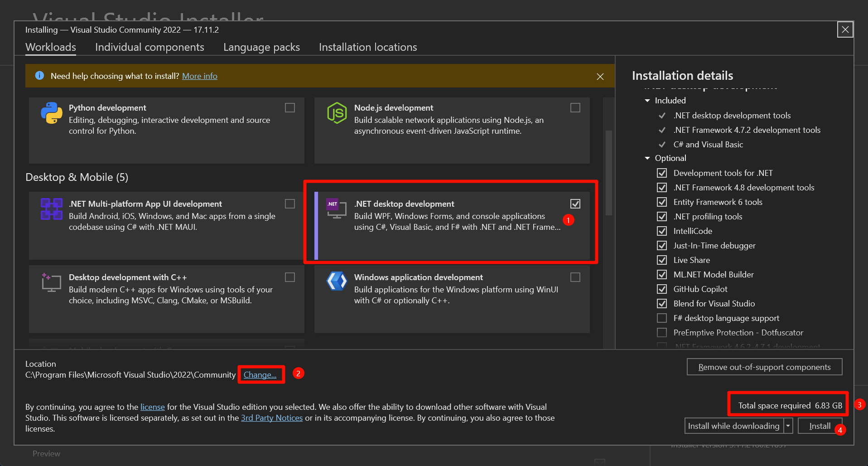Click the Windows application development icon
This screenshot has height=466, width=868.
pyautogui.click(x=337, y=282)
